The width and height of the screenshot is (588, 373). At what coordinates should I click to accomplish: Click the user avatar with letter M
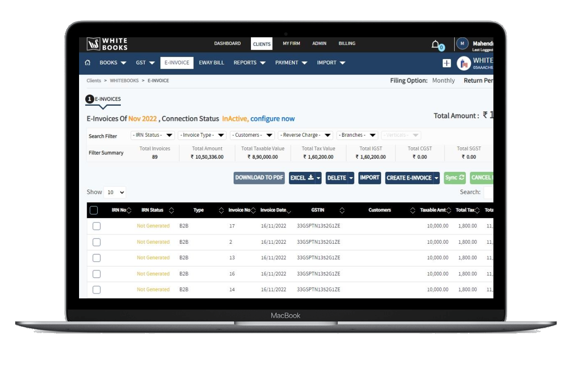tap(462, 44)
